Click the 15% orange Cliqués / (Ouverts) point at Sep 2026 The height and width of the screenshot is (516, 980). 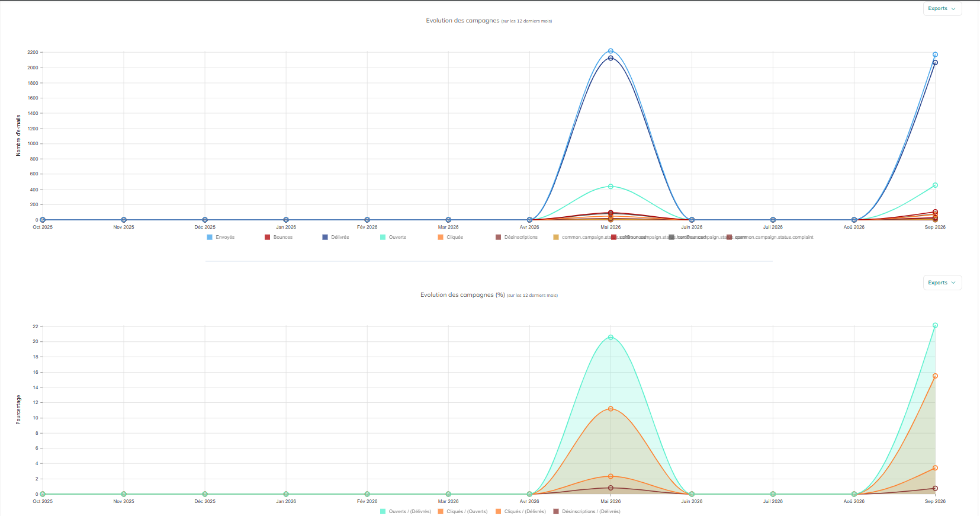coord(935,376)
